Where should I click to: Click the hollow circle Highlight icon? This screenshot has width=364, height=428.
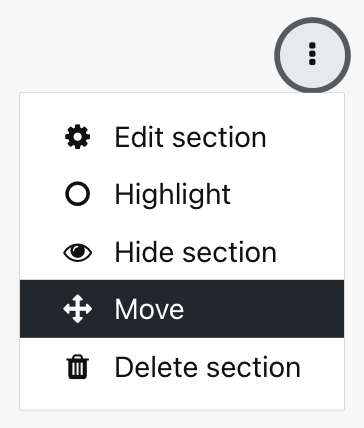(x=77, y=194)
